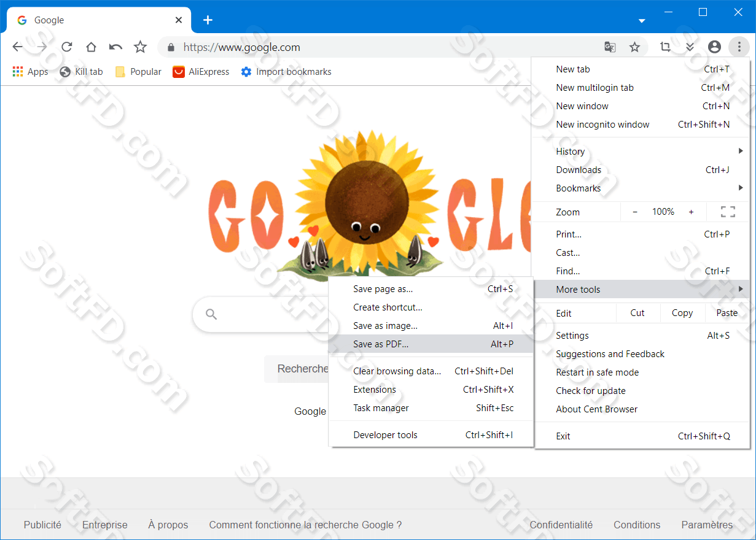Click the À propos footer link
The width and height of the screenshot is (756, 540).
click(x=168, y=525)
